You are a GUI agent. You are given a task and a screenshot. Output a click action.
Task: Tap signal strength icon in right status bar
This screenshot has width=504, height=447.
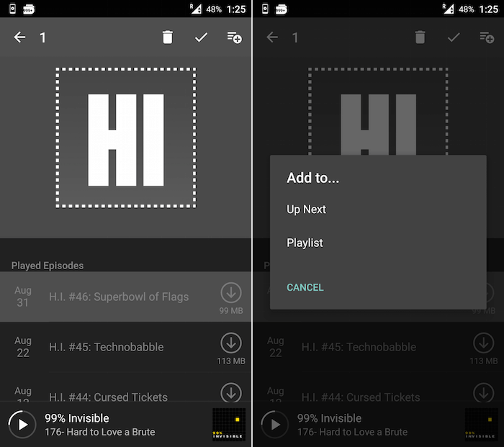coord(448,9)
